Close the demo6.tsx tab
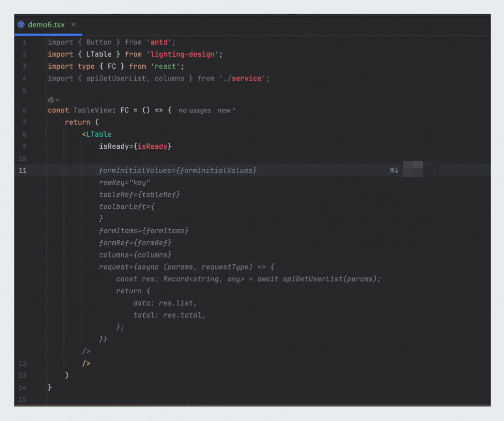The width and height of the screenshot is (504, 421). pos(74,25)
